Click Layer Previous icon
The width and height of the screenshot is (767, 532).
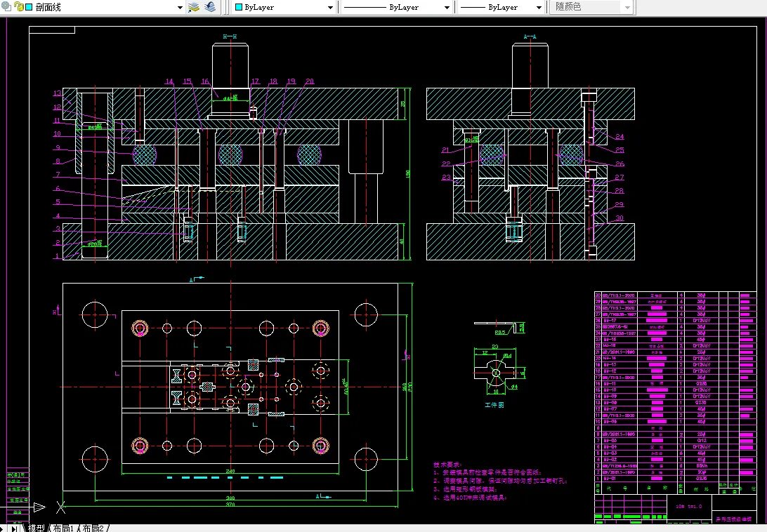(210, 7)
